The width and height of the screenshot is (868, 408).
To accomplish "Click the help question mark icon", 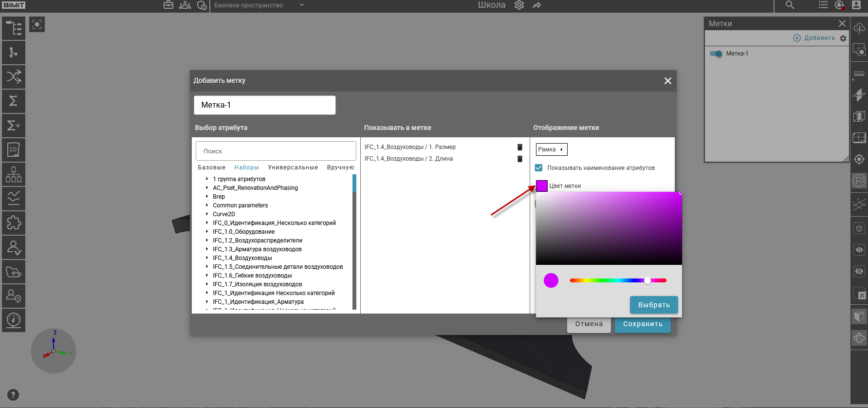I will click(x=13, y=395).
